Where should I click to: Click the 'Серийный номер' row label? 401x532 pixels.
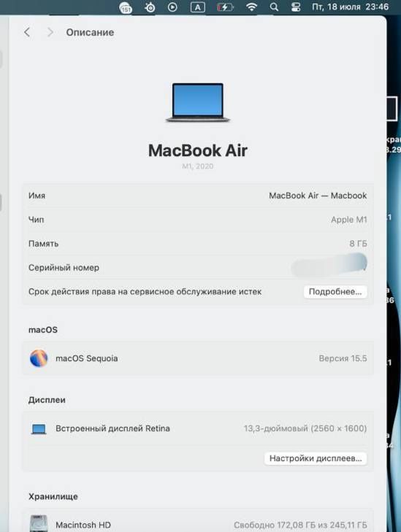(x=64, y=268)
